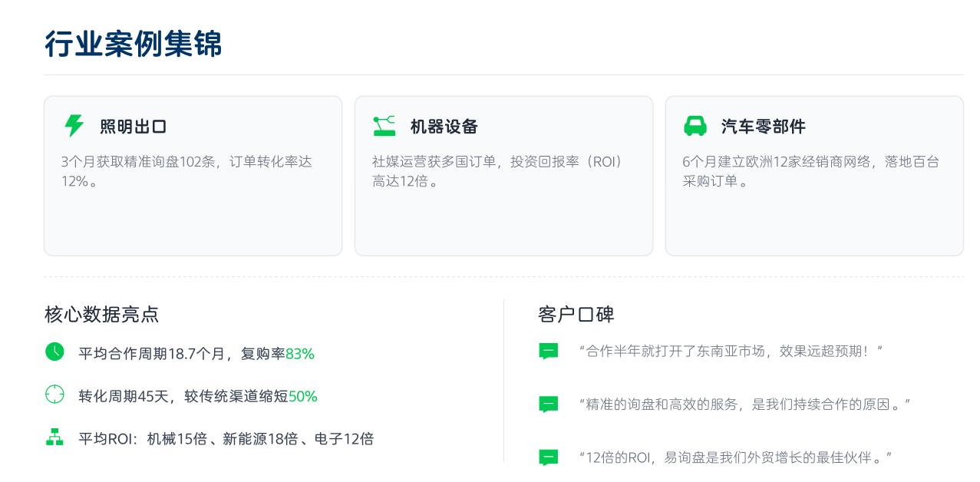The image size is (980, 482).
Task: Click the chat bubble icon beside the 精准的询盘 quote
Action: (x=548, y=404)
